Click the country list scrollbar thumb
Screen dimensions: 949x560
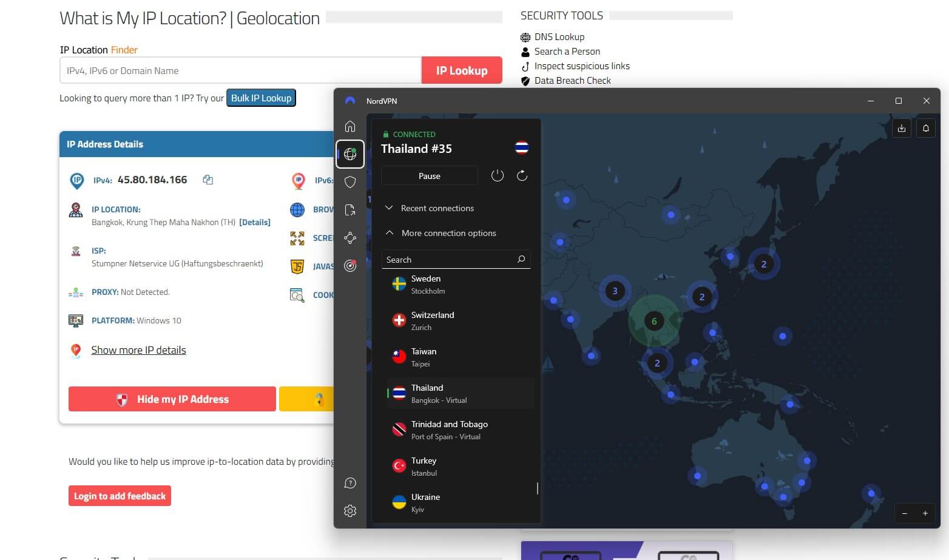538,488
